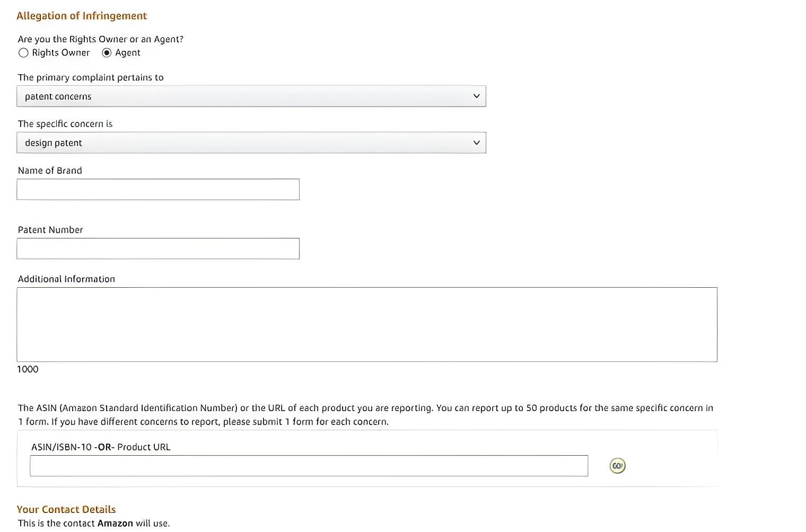
Task: Click inside the Additional Information text area
Action: click(367, 325)
